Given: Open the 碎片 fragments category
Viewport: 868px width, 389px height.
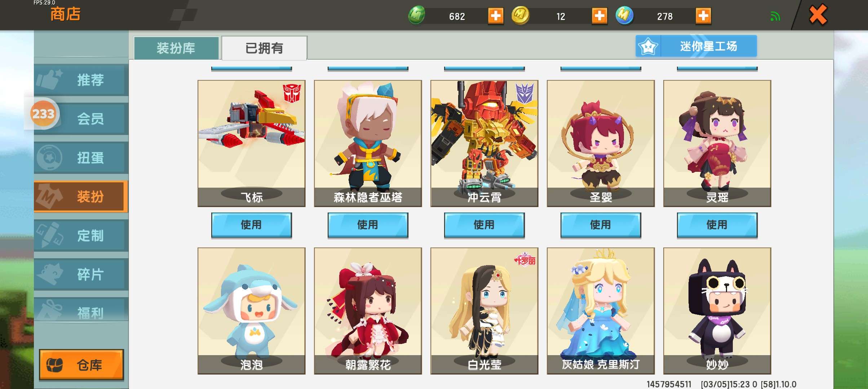Looking at the screenshot, I should [81, 274].
